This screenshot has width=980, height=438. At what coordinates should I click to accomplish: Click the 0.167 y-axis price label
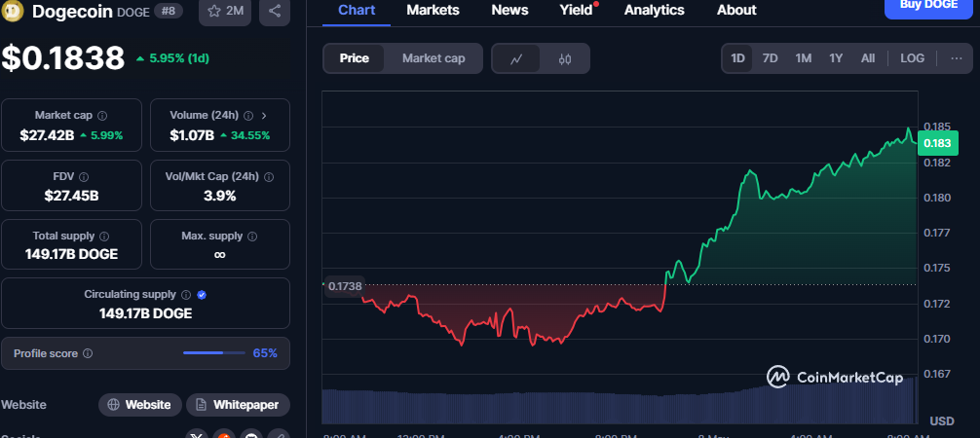(x=936, y=374)
